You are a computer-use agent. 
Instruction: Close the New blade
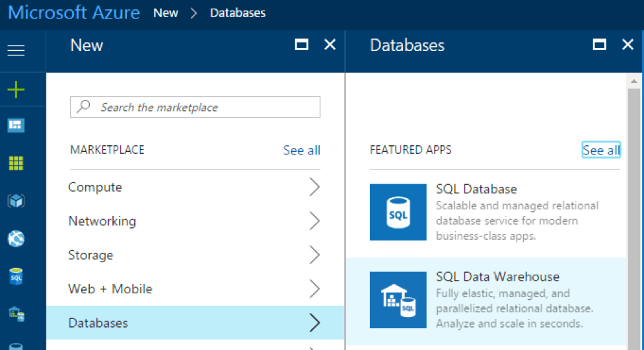pyautogui.click(x=330, y=44)
